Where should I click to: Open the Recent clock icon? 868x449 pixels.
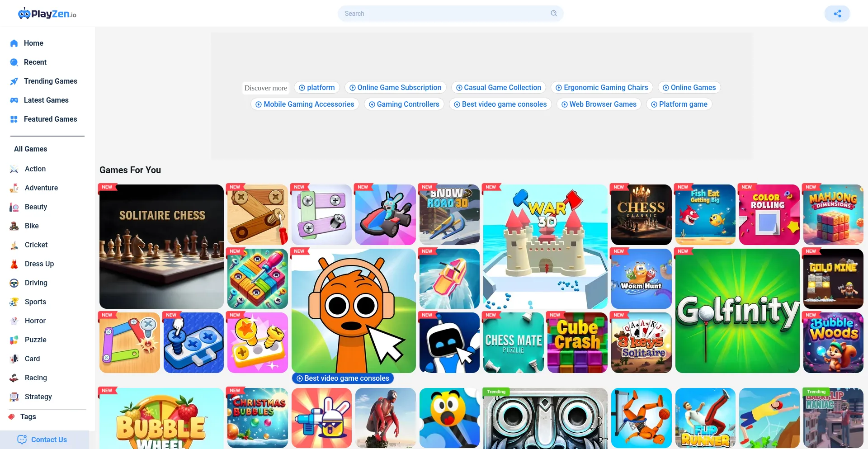click(14, 62)
